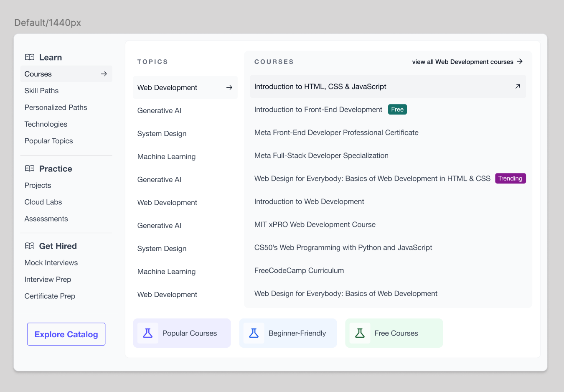Click the external-link arrow on Introduction to HTML row
The image size is (564, 392).
coord(518,87)
